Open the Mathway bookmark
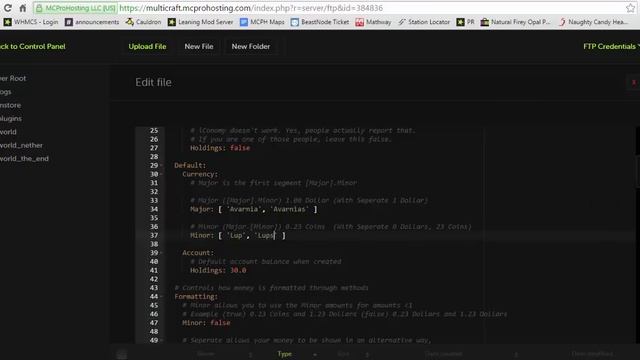This screenshot has height=360, width=640. coord(373,22)
